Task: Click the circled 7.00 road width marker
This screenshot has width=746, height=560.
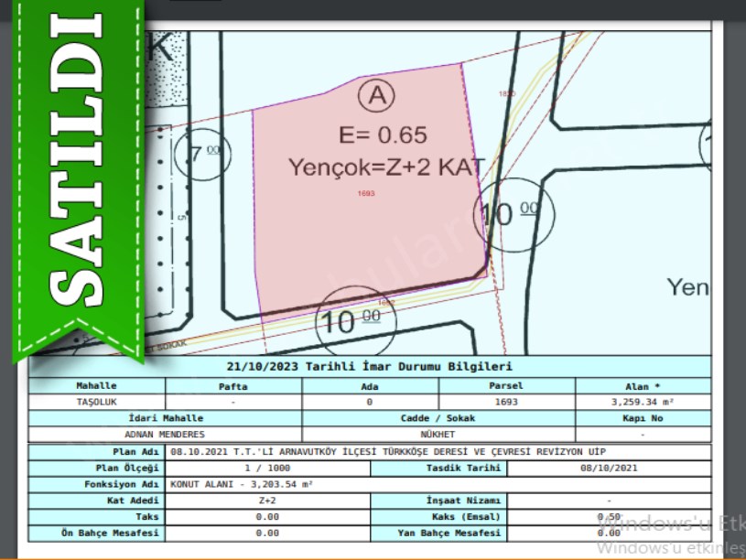Action: click(204, 152)
